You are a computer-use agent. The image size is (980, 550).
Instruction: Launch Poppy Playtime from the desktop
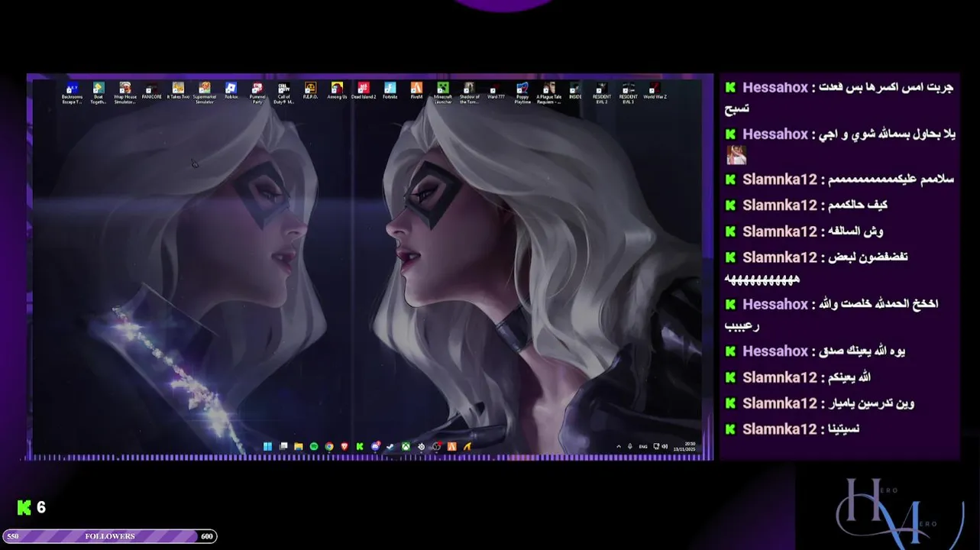522,92
